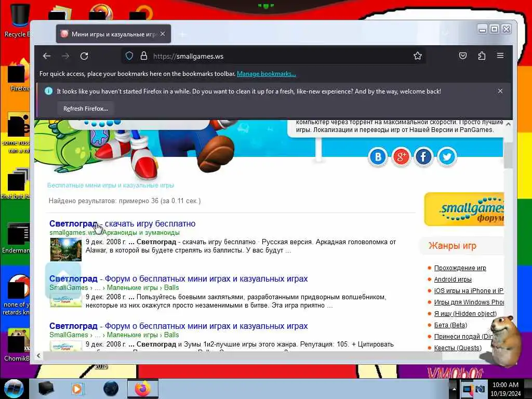The width and height of the screenshot is (532, 399).
Task: Click the horizontal scrollbar left arrow
Action: (38, 355)
